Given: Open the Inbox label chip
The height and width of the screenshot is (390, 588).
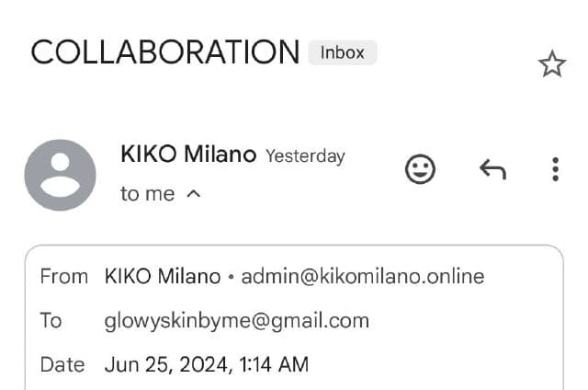Looking at the screenshot, I should pos(342,52).
